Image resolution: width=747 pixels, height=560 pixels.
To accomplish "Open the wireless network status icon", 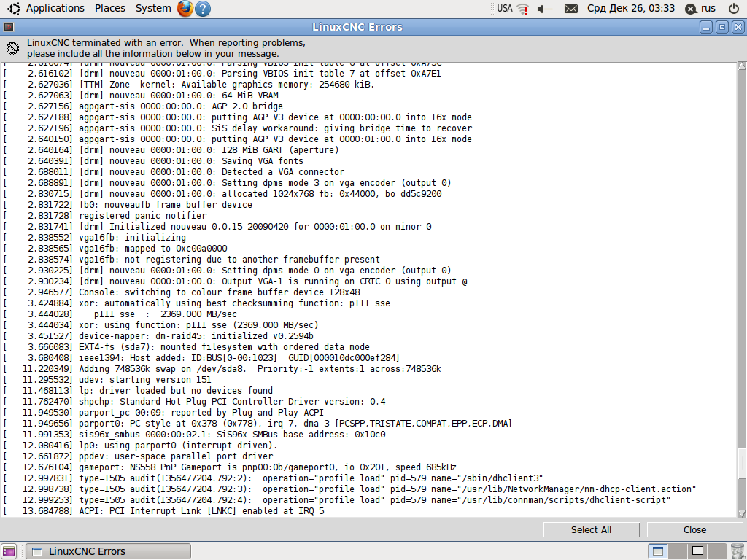I will click(522, 9).
